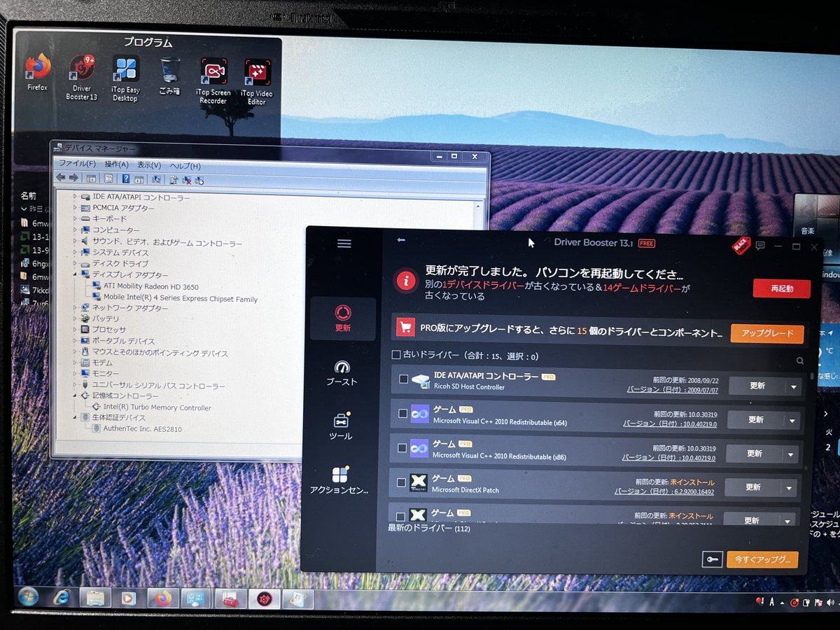Viewport: 840px width, 630px height.
Task: Click Device Manager forward arrow toolbar icon
Action: [73, 178]
